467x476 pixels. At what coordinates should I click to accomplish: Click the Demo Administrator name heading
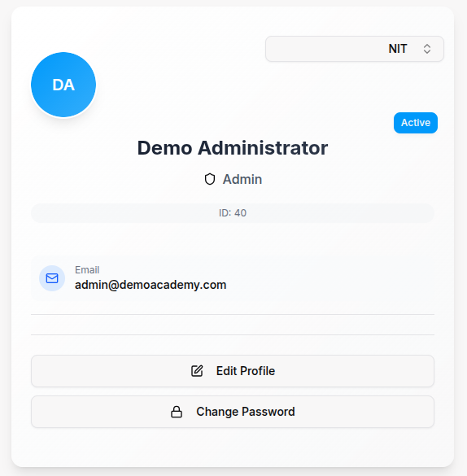(233, 148)
